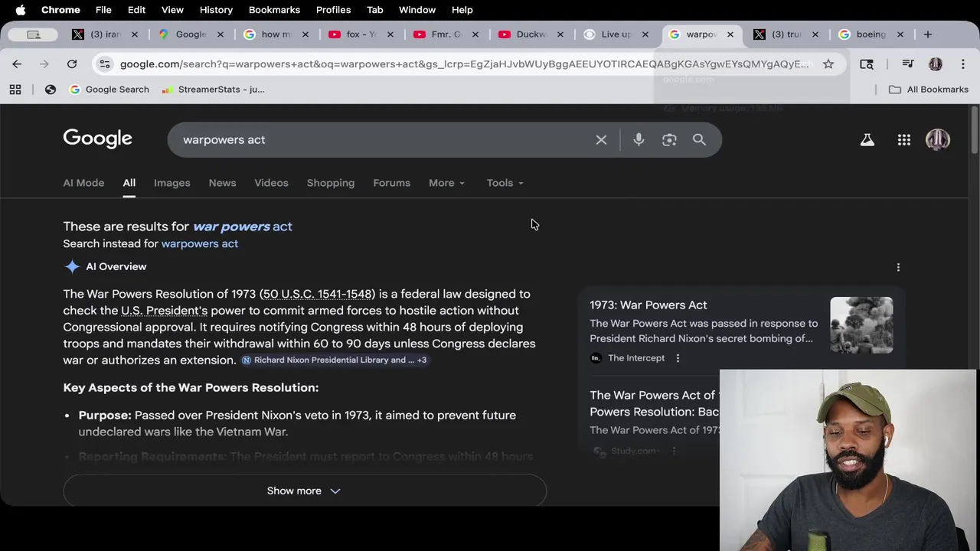Open the Bookmarks menu in menu bar
Viewport: 980px width, 551px height.
pos(274,10)
